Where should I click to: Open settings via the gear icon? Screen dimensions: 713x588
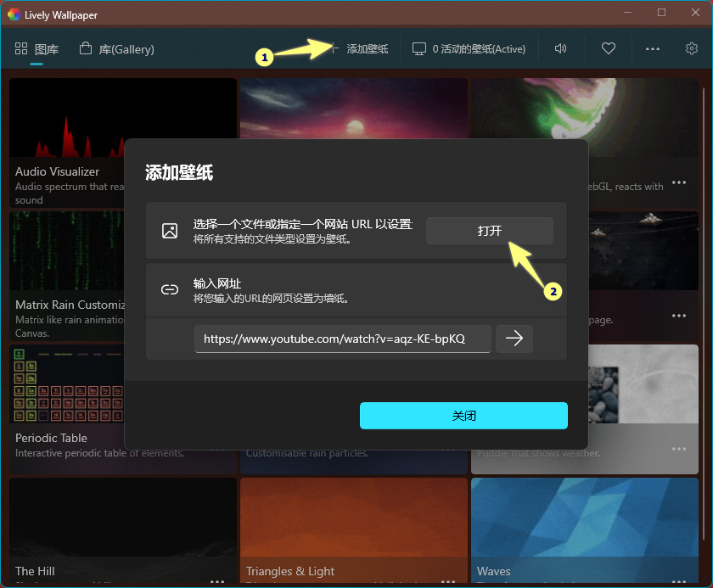pyautogui.click(x=692, y=48)
